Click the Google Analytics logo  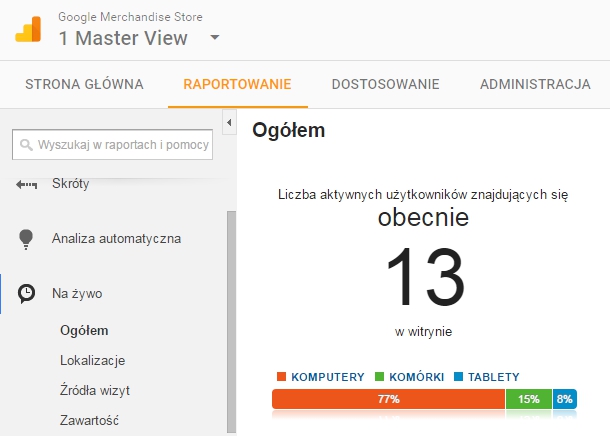coord(28,30)
